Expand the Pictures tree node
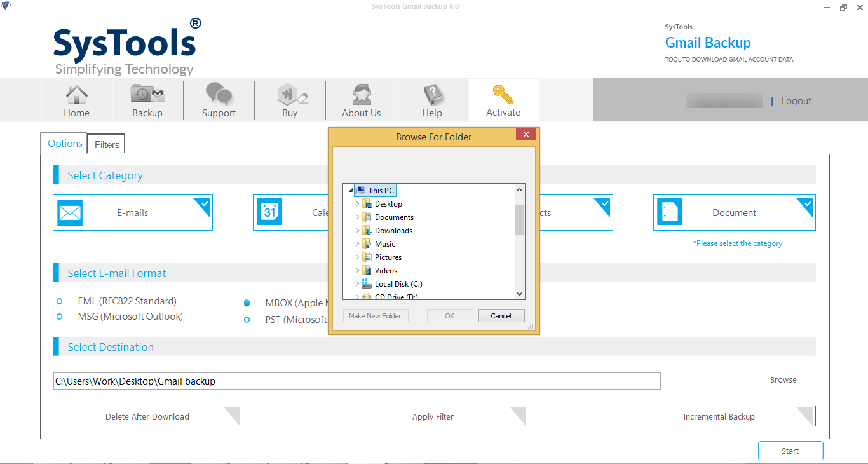This screenshot has height=464, width=868. [x=357, y=257]
